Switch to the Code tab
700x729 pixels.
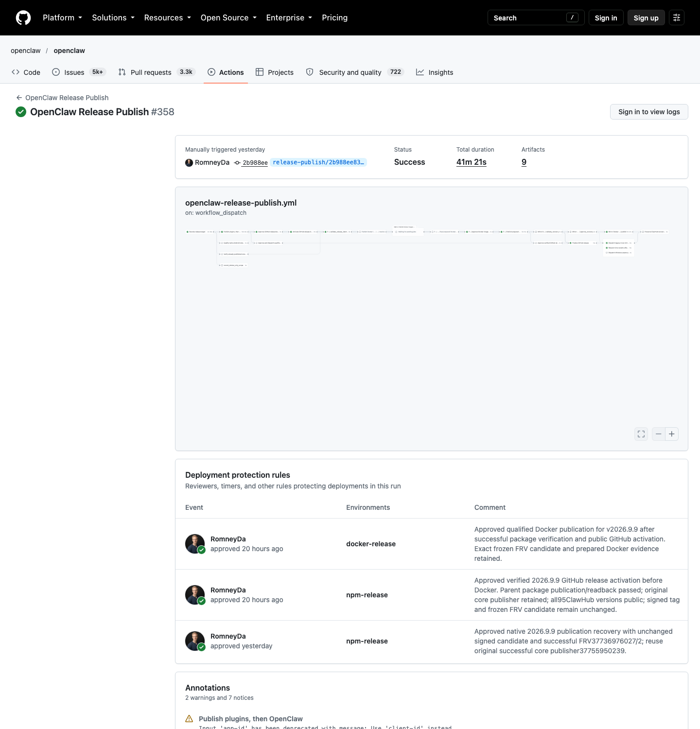click(x=26, y=72)
